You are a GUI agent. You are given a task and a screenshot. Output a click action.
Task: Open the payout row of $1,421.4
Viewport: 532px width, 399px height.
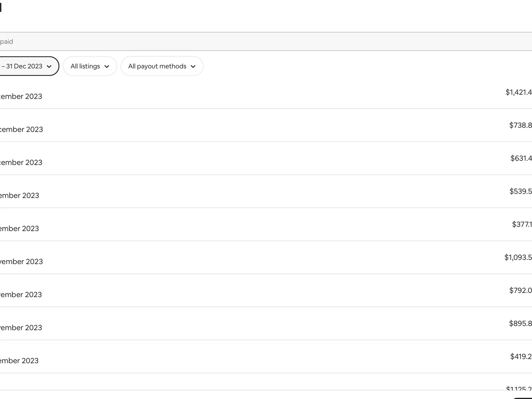(518, 92)
